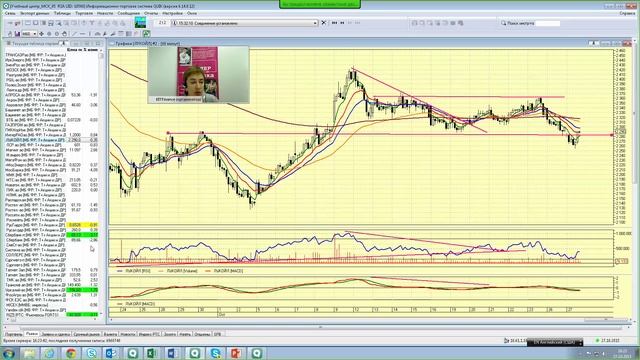
Task: Open the Windows Start button
Action: (x=9, y=353)
